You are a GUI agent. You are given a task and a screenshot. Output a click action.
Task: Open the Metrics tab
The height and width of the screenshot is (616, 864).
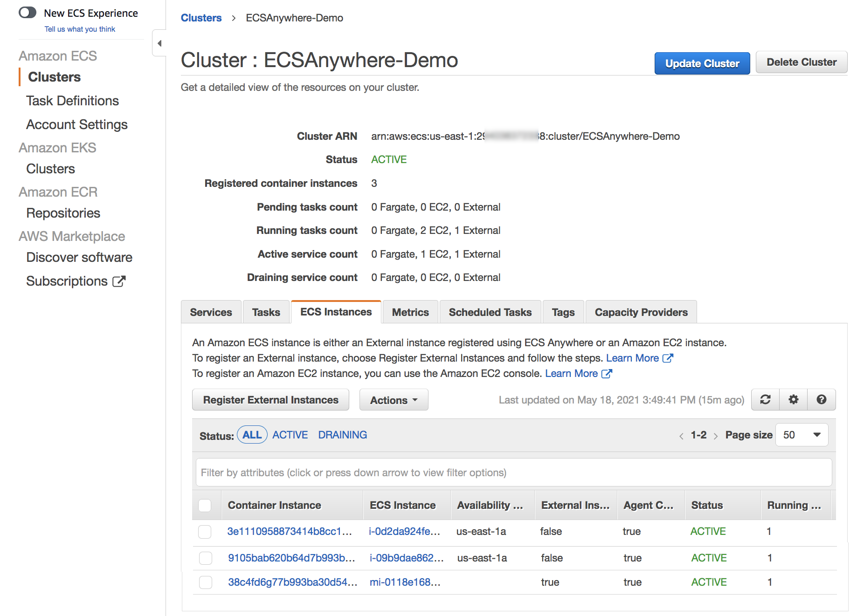point(410,312)
